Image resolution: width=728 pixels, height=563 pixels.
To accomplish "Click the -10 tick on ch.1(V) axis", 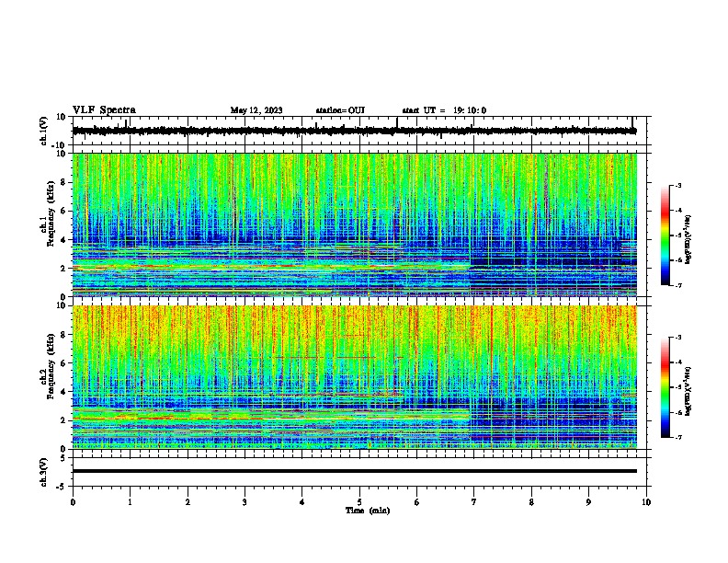I will pos(60,145).
